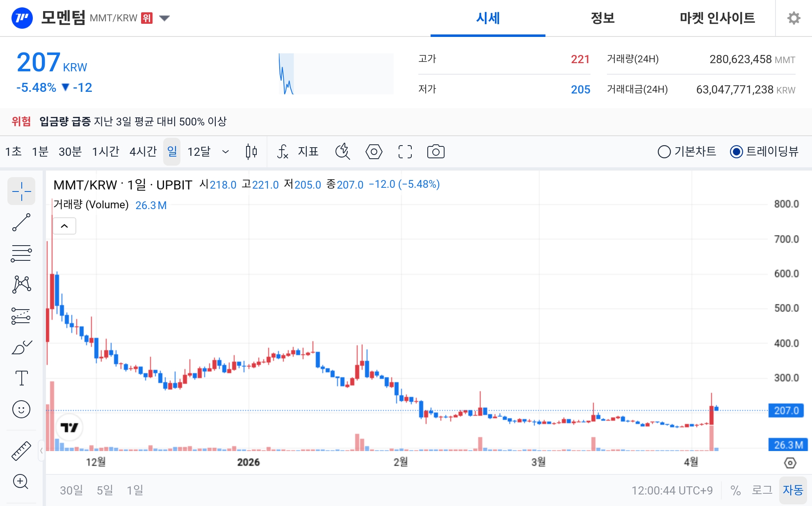This screenshot has height=506, width=812.
Task: Select the text annotation tool
Action: (x=21, y=378)
